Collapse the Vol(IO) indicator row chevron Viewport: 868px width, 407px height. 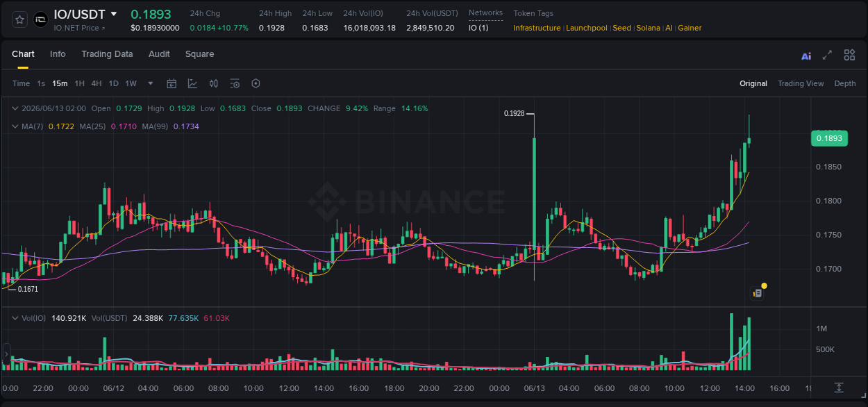click(15, 318)
